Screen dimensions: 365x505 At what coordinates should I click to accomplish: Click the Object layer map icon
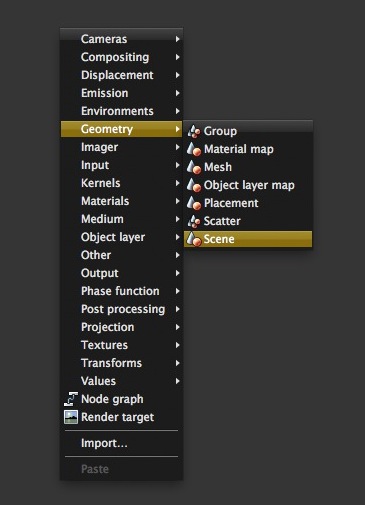(x=194, y=185)
